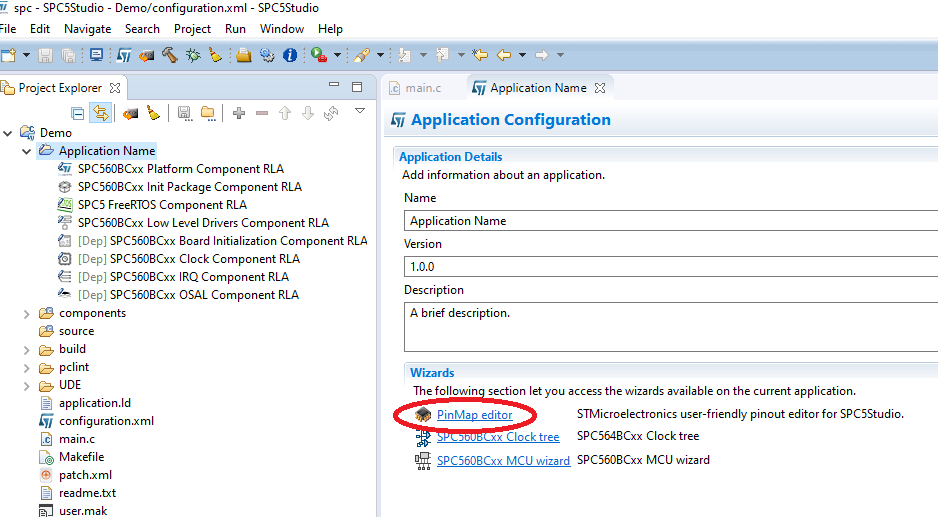The width and height of the screenshot is (938, 517).
Task: Click the Description text area
Action: coord(671,327)
